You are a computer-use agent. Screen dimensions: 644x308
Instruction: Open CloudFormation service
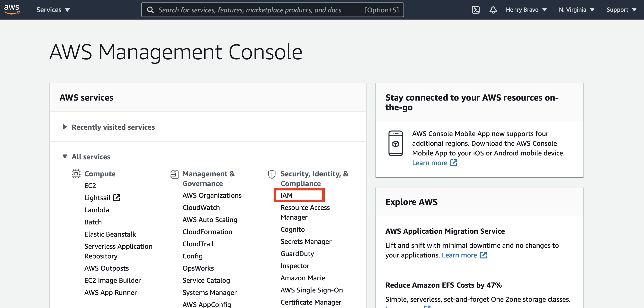coord(207,232)
